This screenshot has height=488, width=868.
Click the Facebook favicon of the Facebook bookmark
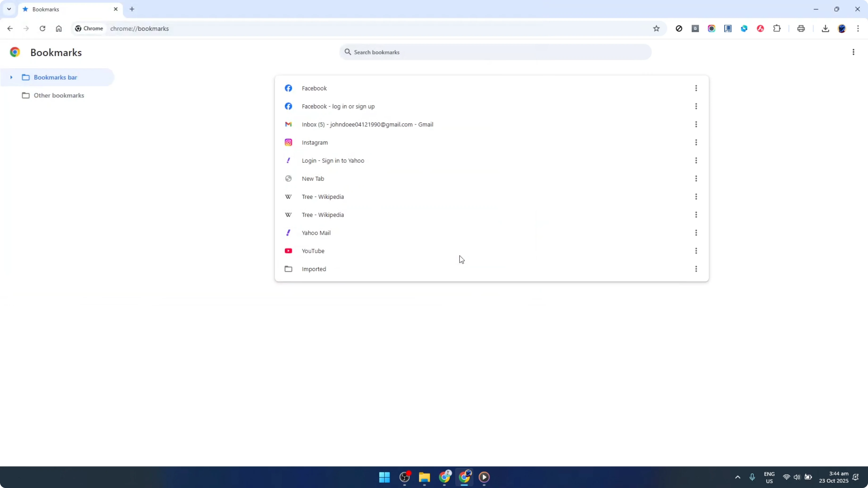288,88
